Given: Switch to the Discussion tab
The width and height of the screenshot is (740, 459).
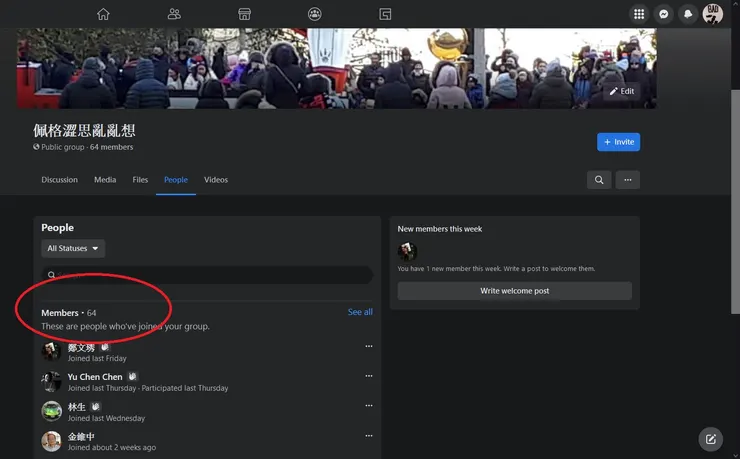Looking at the screenshot, I should point(59,180).
